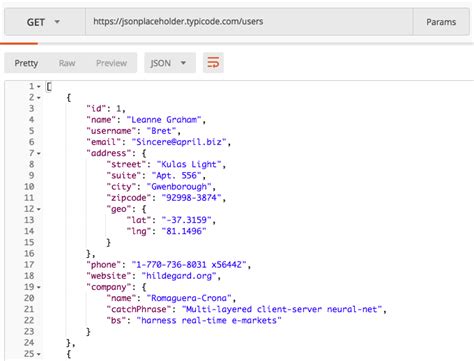Image resolution: width=474 pixels, height=361 pixels.
Task: Click line number 10 in the gutter
Action: [x=29, y=187]
